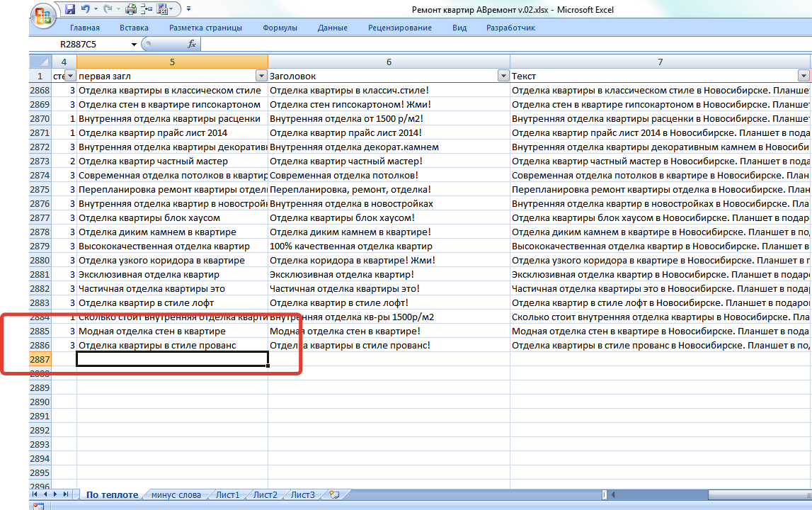The image size is (812, 510).
Task: Click cell 'Отделка квартир в стиле лофт'
Action: click(x=173, y=302)
